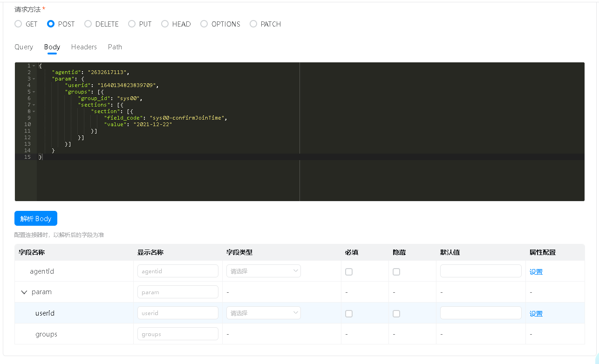Viewport: 599px width, 364px height.
Task: Click the "group_id" key in code
Action: tap(94, 98)
